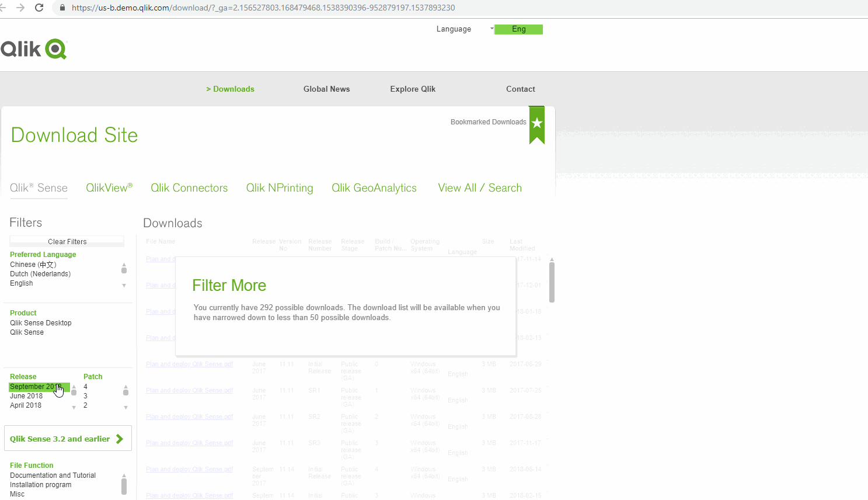
Task: Select patch 4 in the Patch list
Action: [x=85, y=387]
